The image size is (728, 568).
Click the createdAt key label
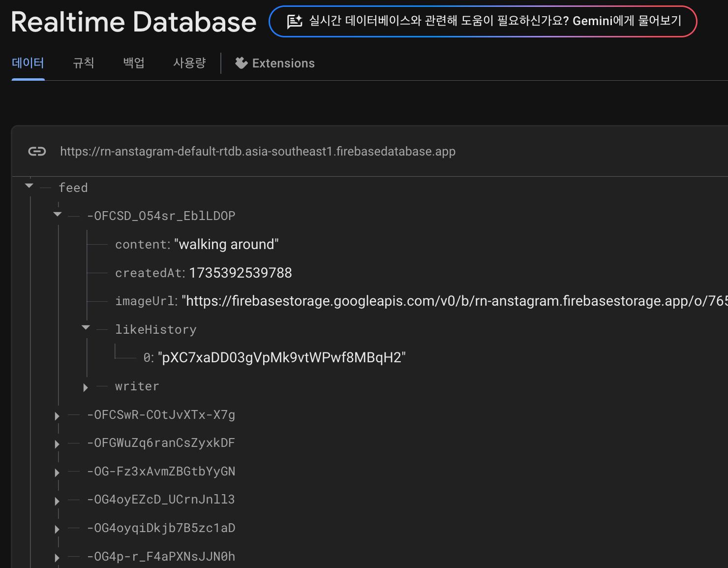click(x=148, y=273)
